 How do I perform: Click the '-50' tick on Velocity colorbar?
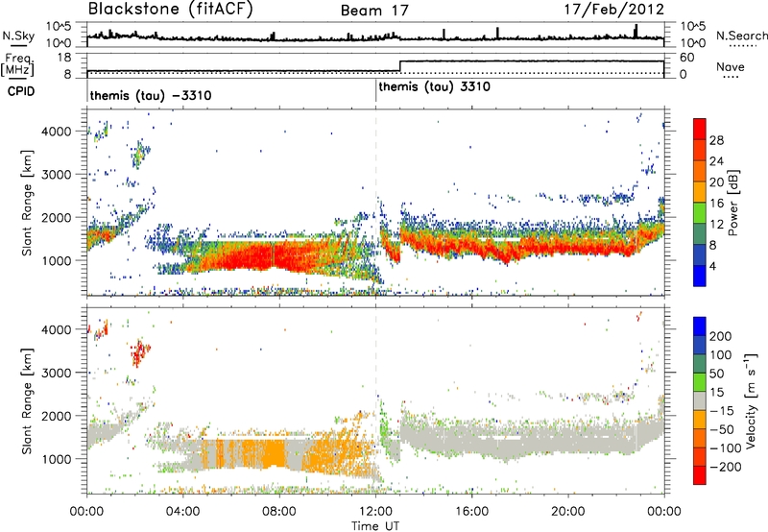(x=723, y=429)
